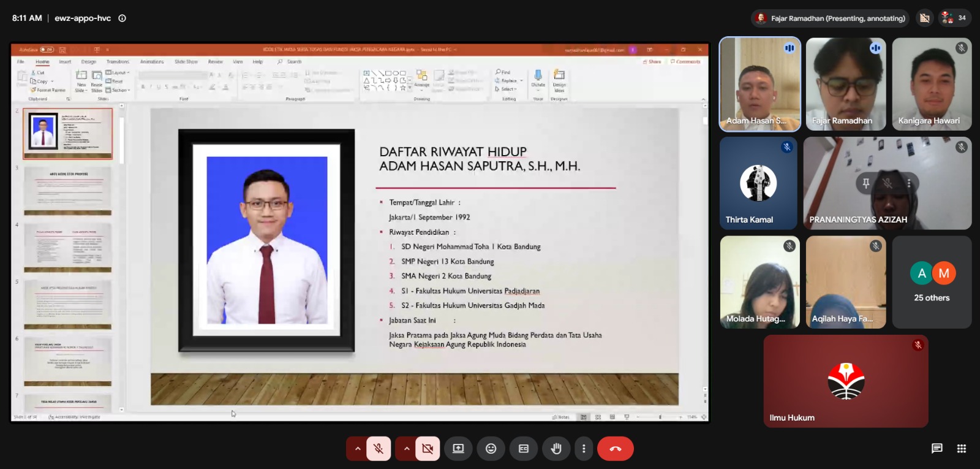Select slide 5 thumbnail in slide panel

(67, 305)
